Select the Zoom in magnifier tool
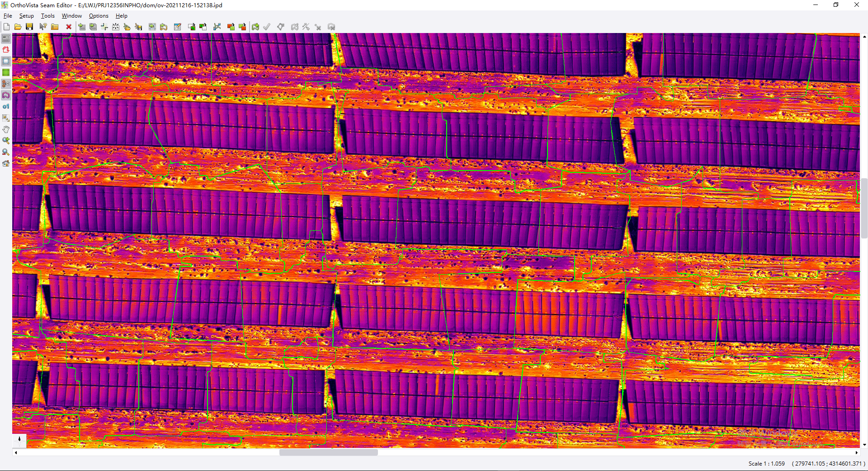Image resolution: width=868 pixels, height=471 pixels. click(x=6, y=141)
